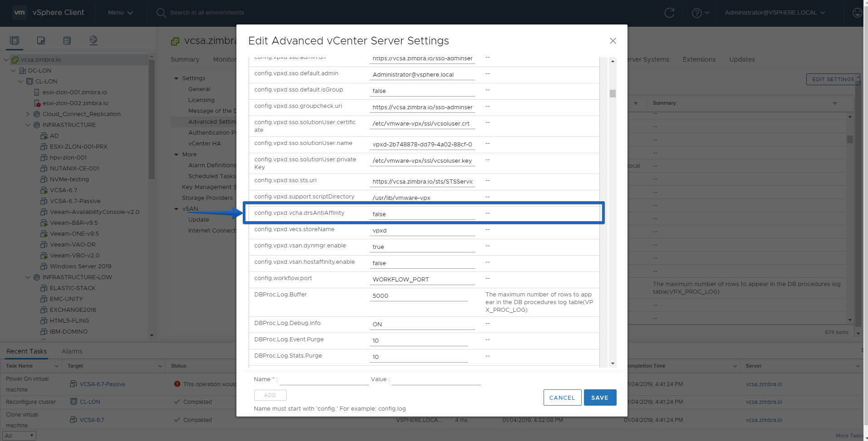Click the Save button in dialog
This screenshot has height=441, width=868.
tap(600, 397)
